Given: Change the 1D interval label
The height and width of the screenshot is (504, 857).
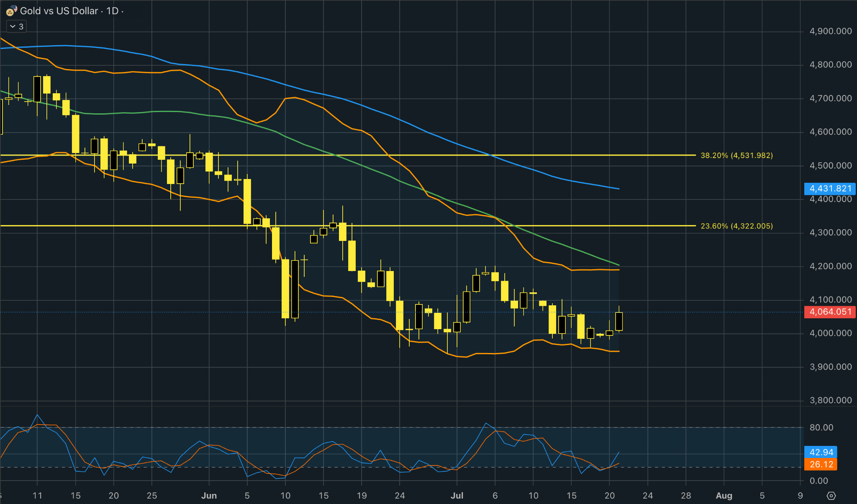Looking at the screenshot, I should [113, 11].
